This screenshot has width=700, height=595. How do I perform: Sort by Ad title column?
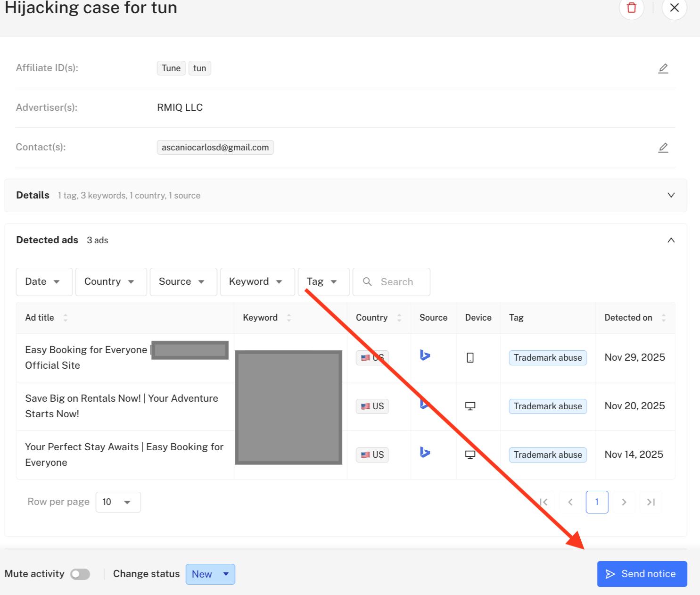(66, 318)
